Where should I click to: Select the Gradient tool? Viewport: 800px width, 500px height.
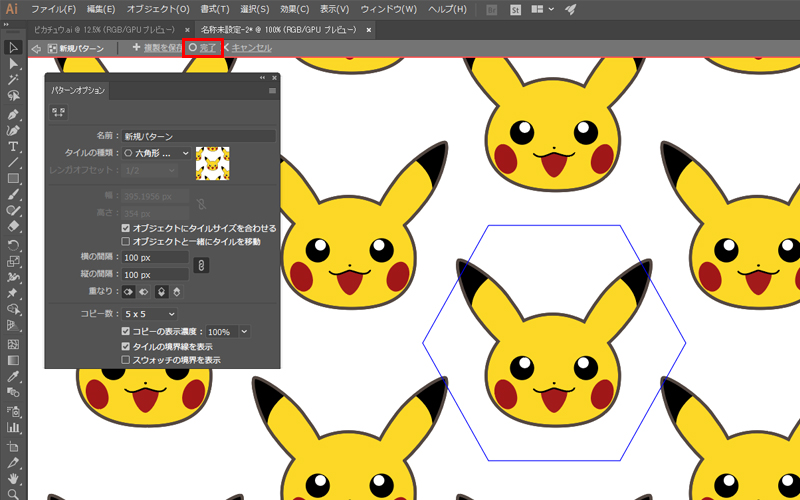[13, 360]
